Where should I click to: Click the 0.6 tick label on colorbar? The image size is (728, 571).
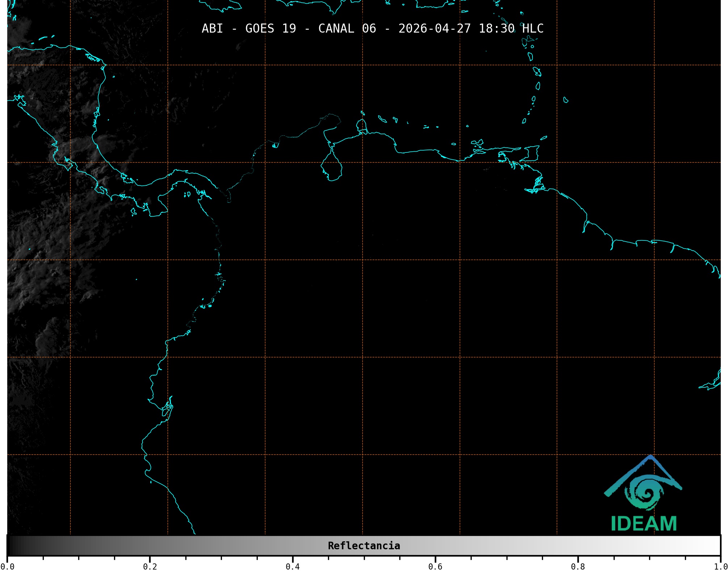click(x=435, y=566)
